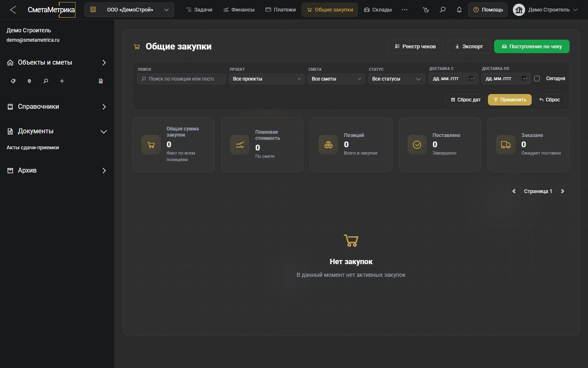
Task: Click the plus icon in the sidebar
Action: click(x=62, y=81)
